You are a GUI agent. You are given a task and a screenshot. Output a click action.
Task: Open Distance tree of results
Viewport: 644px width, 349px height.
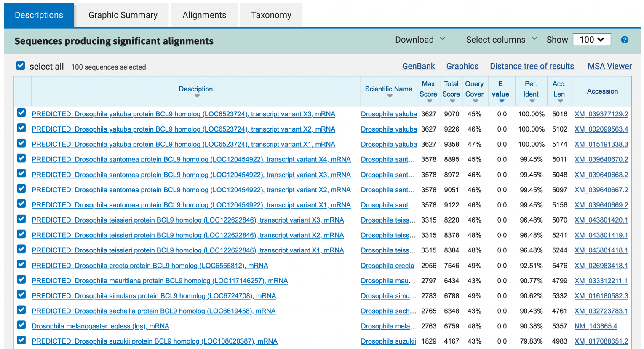532,67
